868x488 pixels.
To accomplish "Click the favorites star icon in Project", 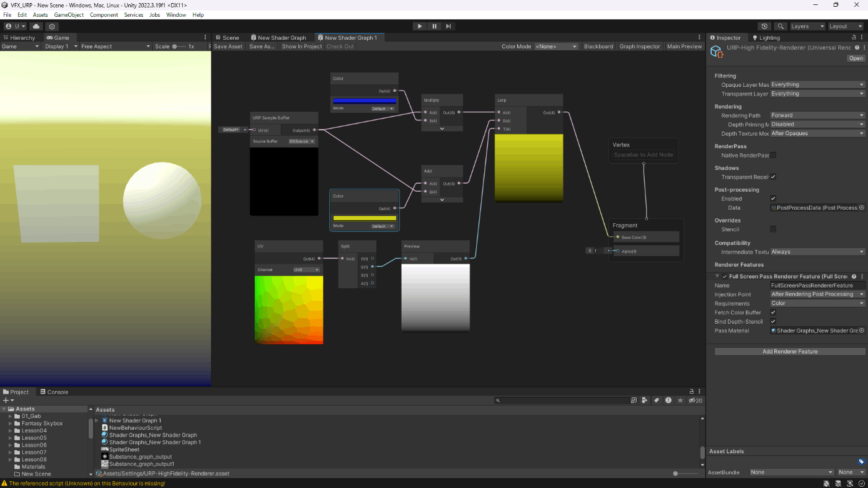I will 680,401.
